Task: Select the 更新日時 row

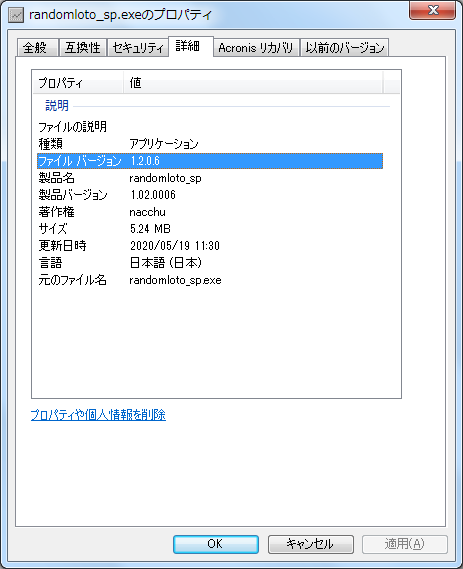Action: (210, 246)
